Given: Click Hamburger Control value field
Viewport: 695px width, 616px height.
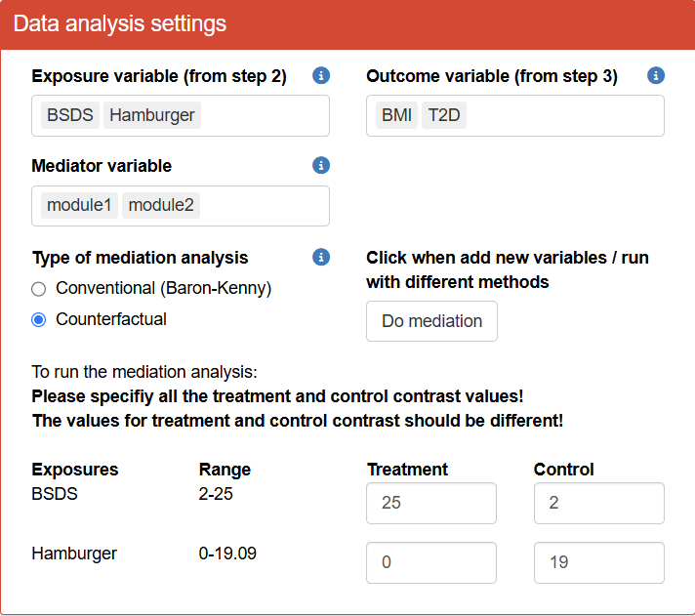Looking at the screenshot, I should 598,562.
